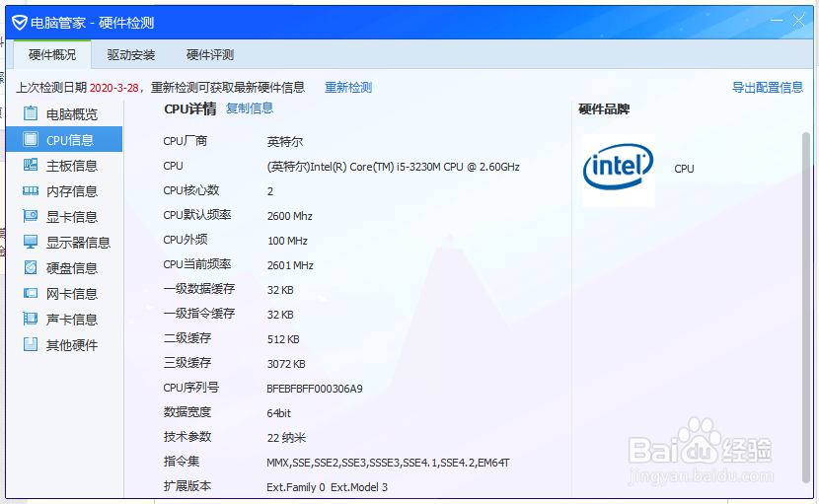
Task: Open the 网卡信息 network card icon
Action: 31,293
